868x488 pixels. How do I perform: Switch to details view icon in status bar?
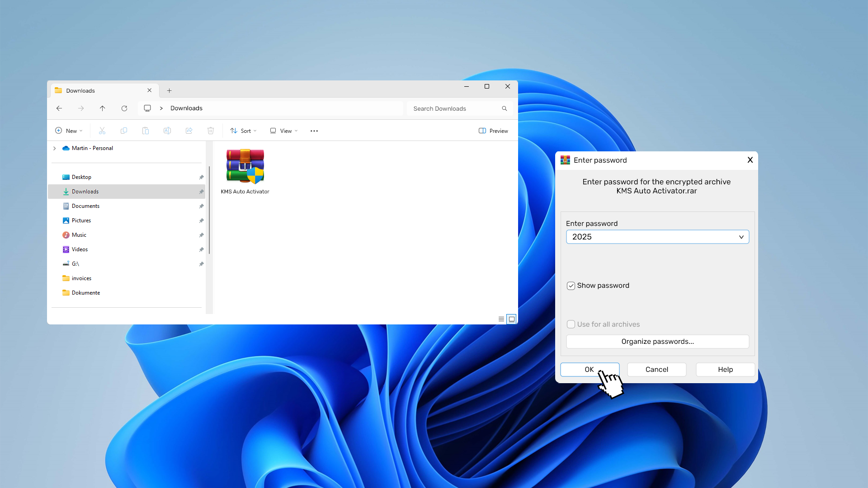pyautogui.click(x=501, y=319)
